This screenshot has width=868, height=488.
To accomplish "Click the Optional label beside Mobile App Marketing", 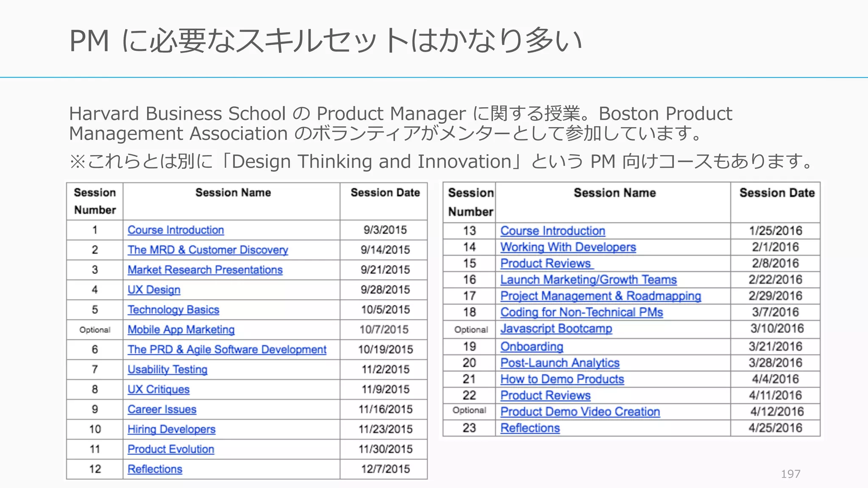I will [95, 330].
